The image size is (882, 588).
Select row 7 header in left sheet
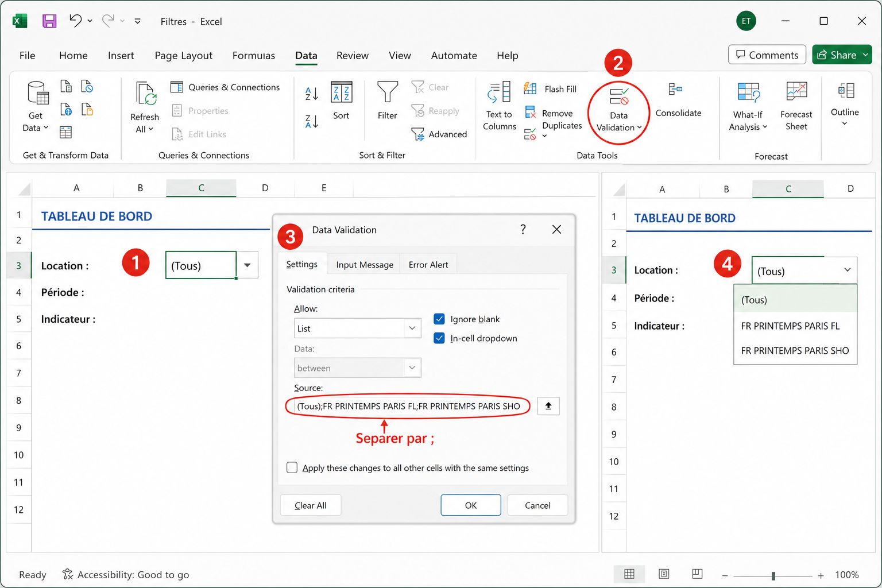pos(19,373)
